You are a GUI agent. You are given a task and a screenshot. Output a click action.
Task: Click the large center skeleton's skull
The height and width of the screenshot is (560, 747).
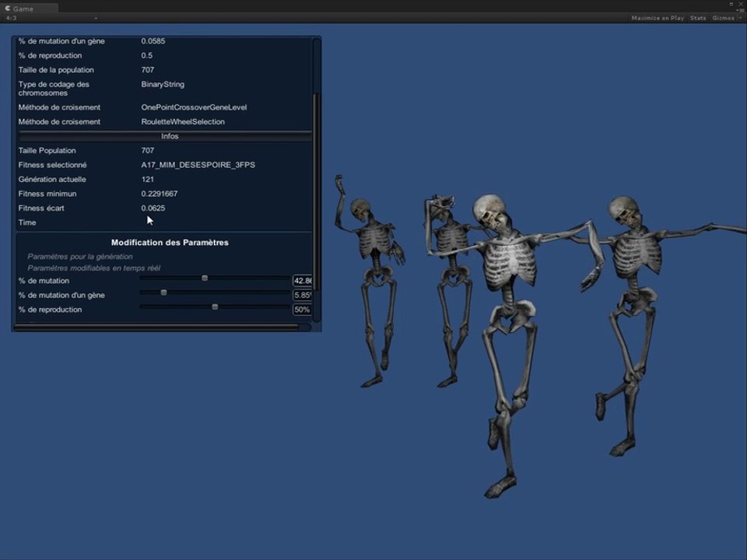click(489, 212)
